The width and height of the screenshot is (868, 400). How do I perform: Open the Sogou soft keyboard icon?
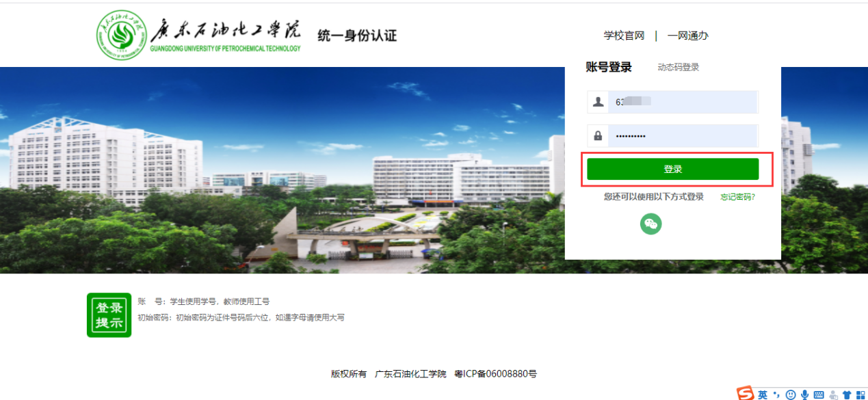pos(819,395)
